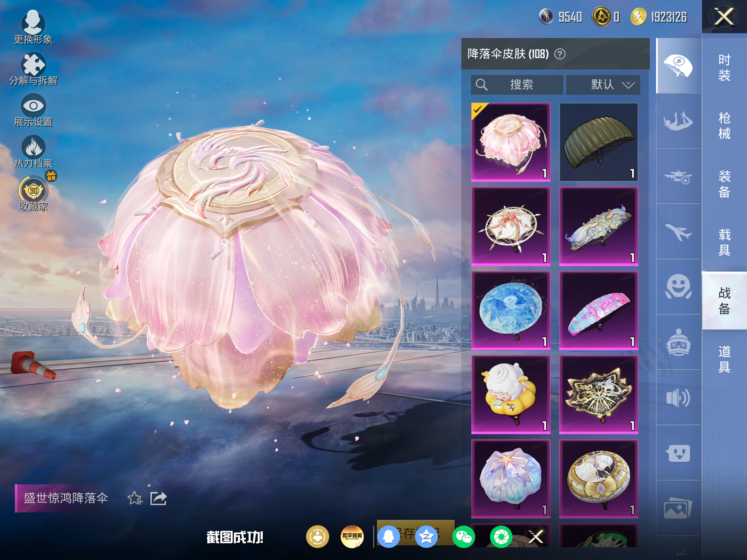Viewport: 747px width, 560px height.
Task: Open the 分解与拆解 puzzle piece icon
Action: tap(33, 69)
